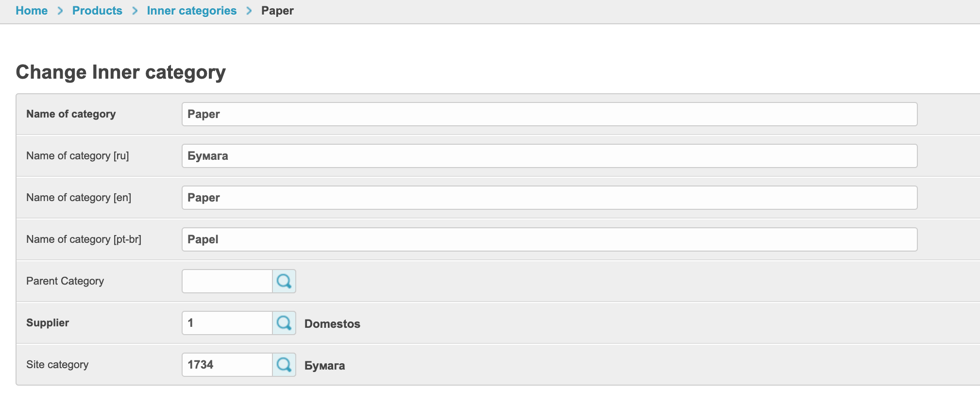Open the Site category lookup magnifier
Image resolution: width=980 pixels, height=406 pixels.
(x=284, y=365)
